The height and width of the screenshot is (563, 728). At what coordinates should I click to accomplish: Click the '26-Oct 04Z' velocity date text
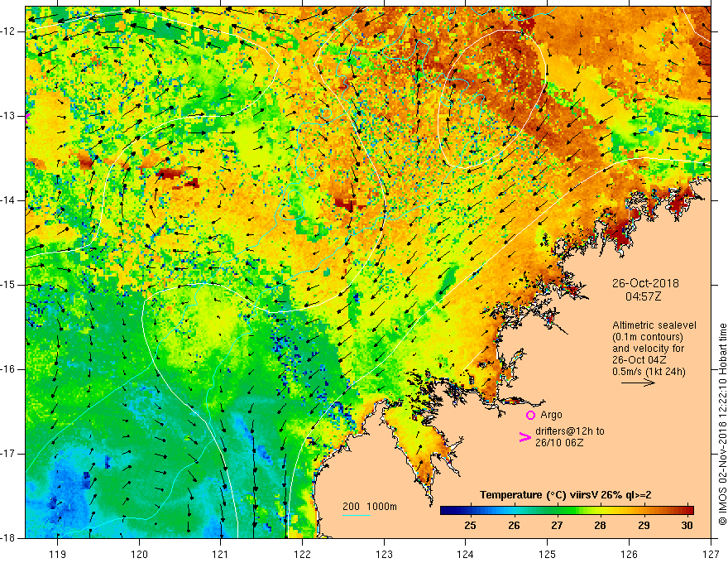coord(639,360)
